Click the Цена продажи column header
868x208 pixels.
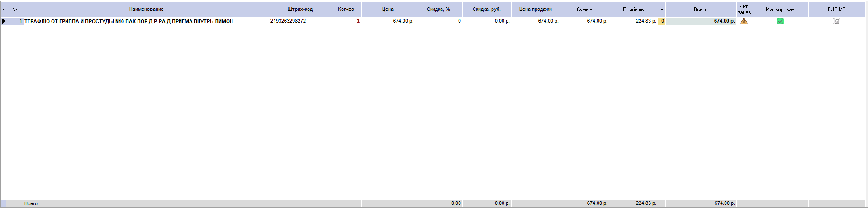(x=536, y=9)
